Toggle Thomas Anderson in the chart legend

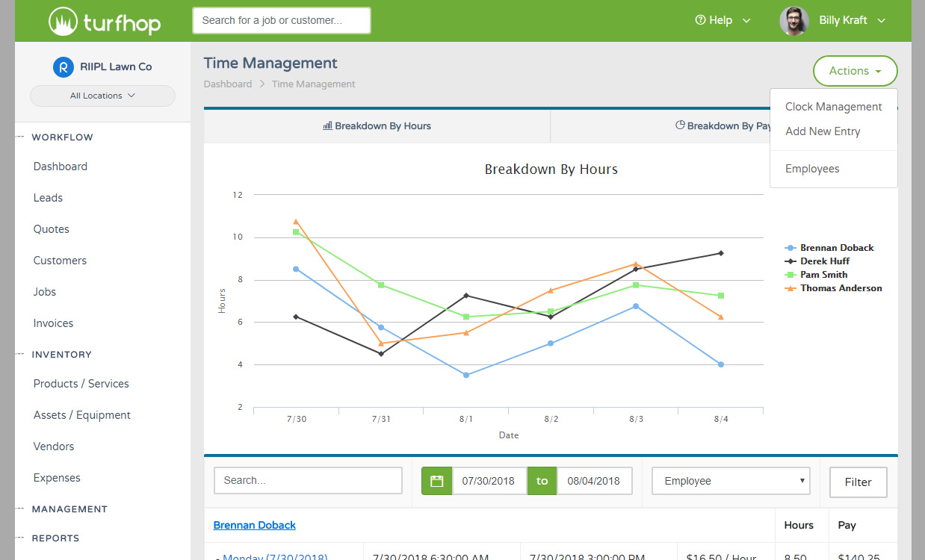[841, 287]
